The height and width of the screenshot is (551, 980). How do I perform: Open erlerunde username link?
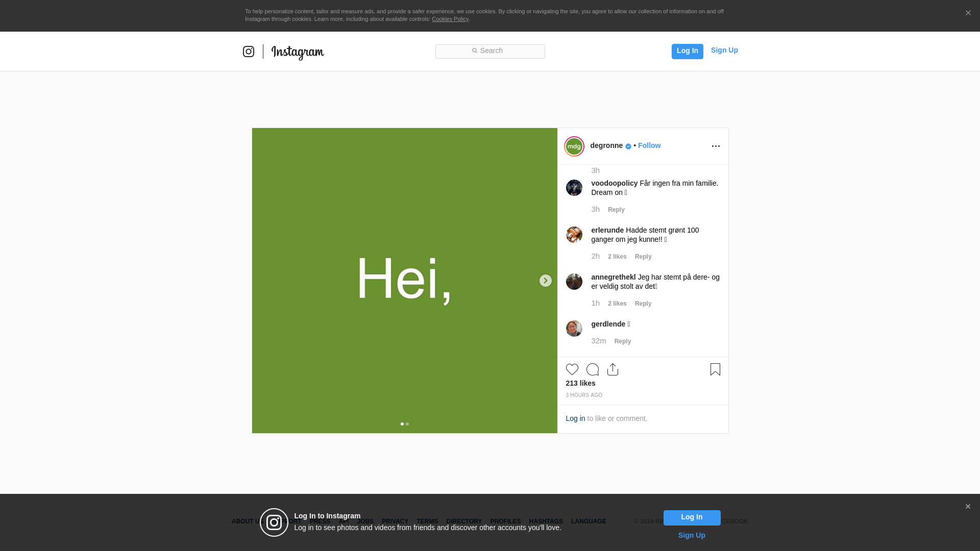(607, 230)
